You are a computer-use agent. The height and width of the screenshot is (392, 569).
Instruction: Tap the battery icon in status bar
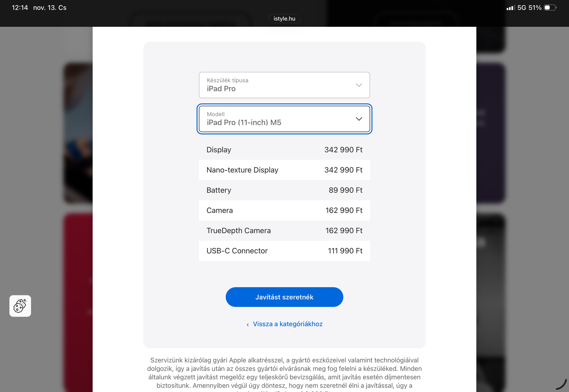(x=550, y=8)
